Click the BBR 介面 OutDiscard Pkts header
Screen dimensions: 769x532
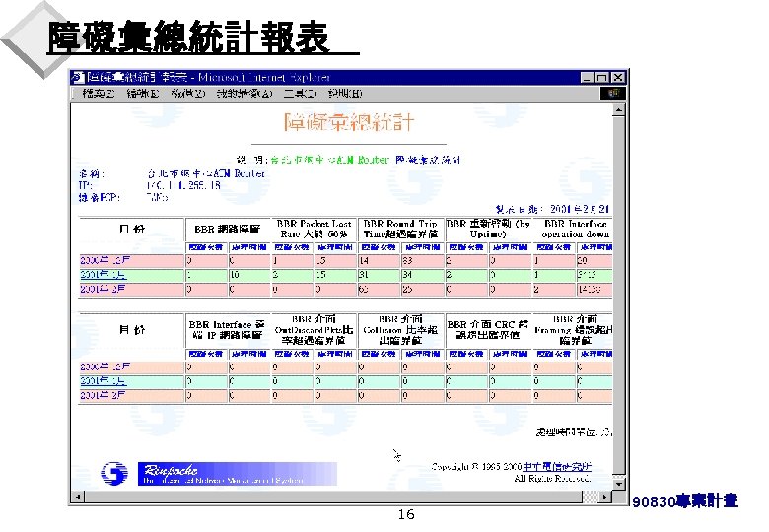(314, 330)
